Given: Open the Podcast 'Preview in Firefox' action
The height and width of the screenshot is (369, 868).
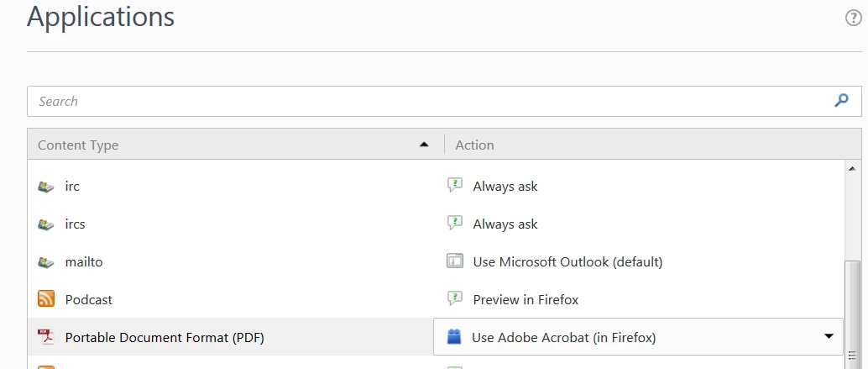Looking at the screenshot, I should pyautogui.click(x=526, y=299).
